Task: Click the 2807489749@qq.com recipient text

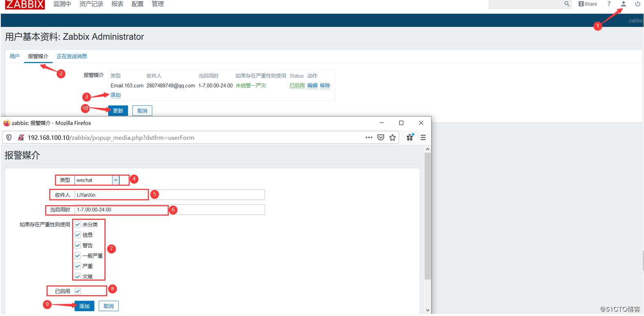Action: coord(170,86)
